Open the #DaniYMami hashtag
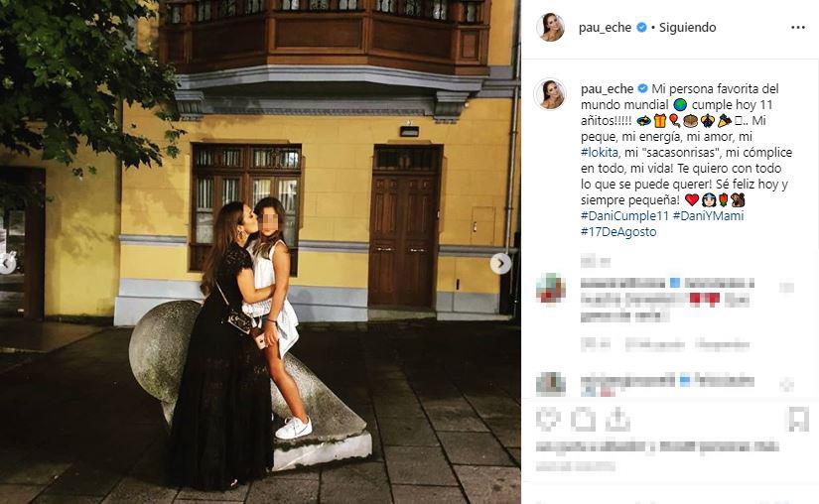 [708, 216]
